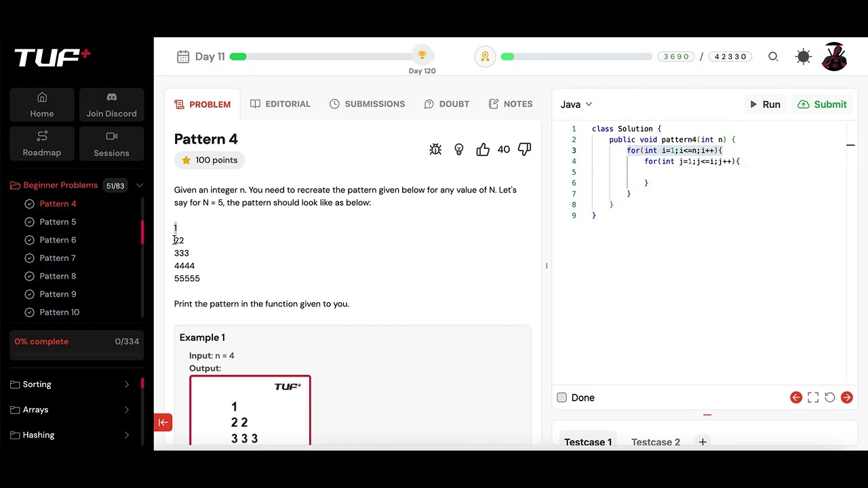Click the TUF+ logo
Screen dimensions: 868x488
point(52,58)
